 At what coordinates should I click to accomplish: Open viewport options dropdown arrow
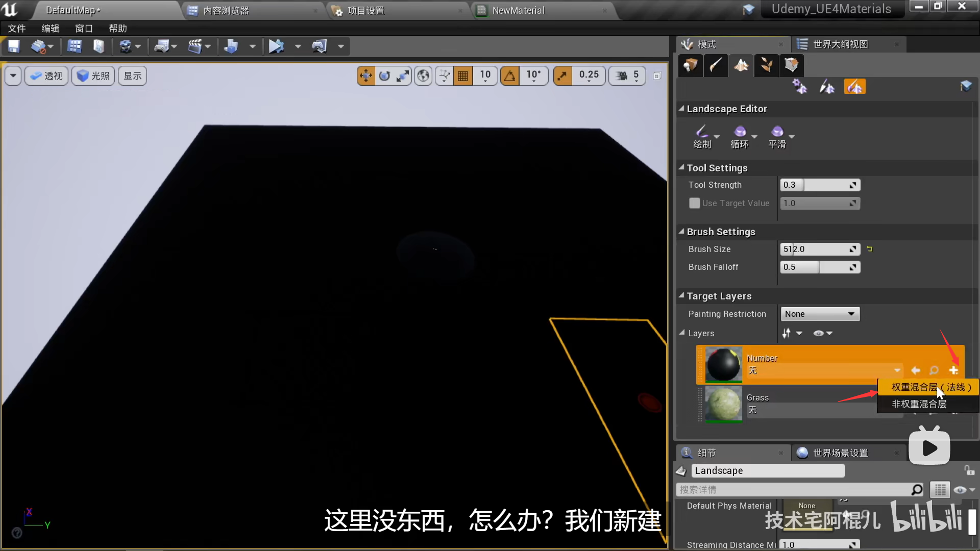(x=13, y=76)
